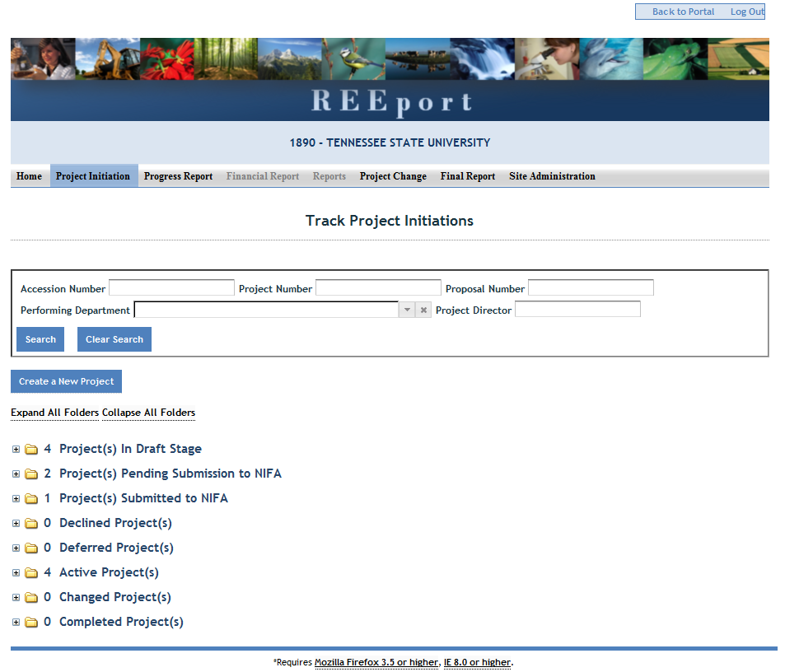Select Completed Project(s) label

pos(121,623)
